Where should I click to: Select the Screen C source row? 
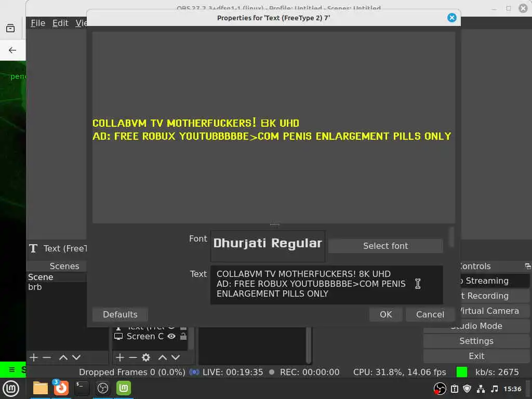coord(150,336)
